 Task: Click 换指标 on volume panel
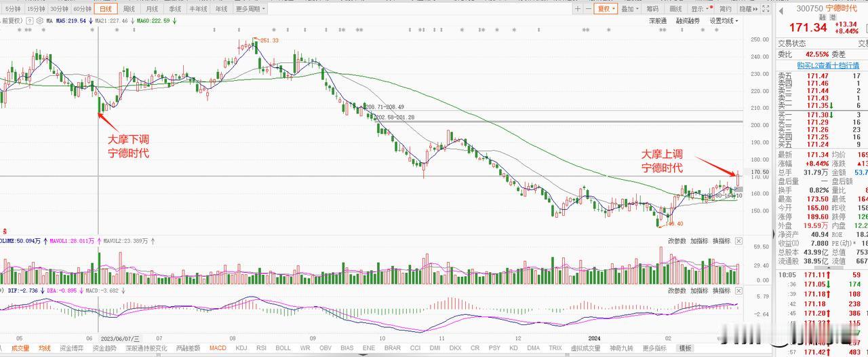(722, 241)
